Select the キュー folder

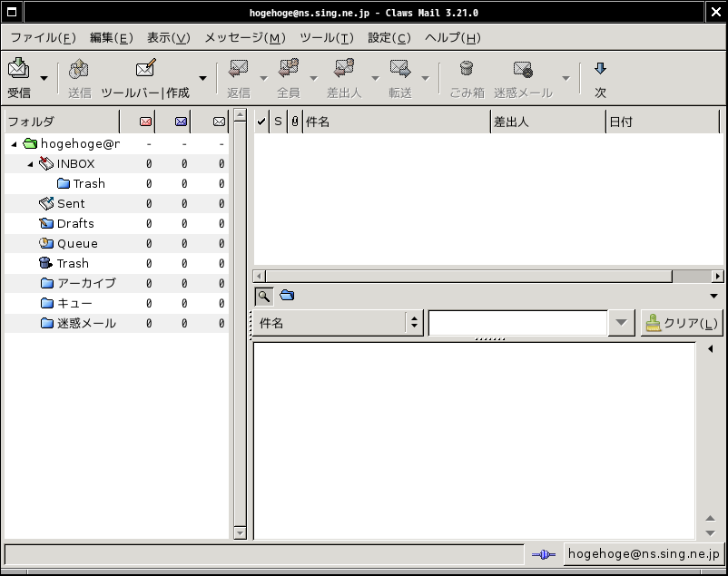[x=116, y=303]
